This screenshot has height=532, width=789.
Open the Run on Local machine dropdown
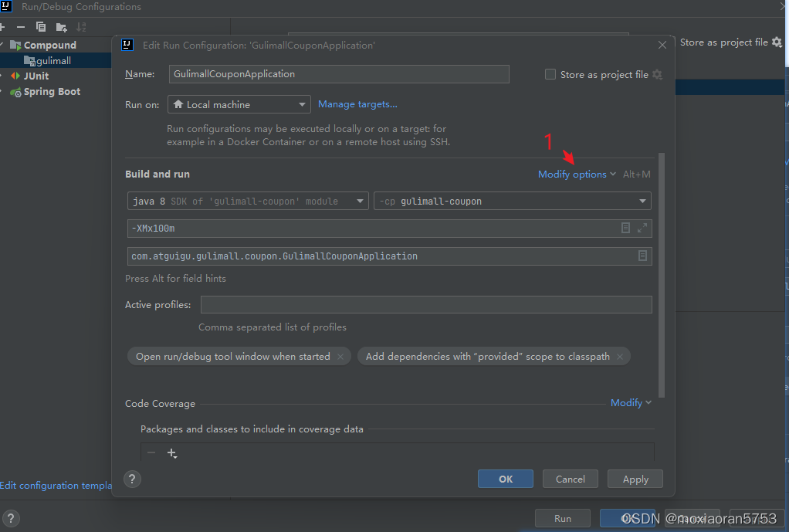239,105
